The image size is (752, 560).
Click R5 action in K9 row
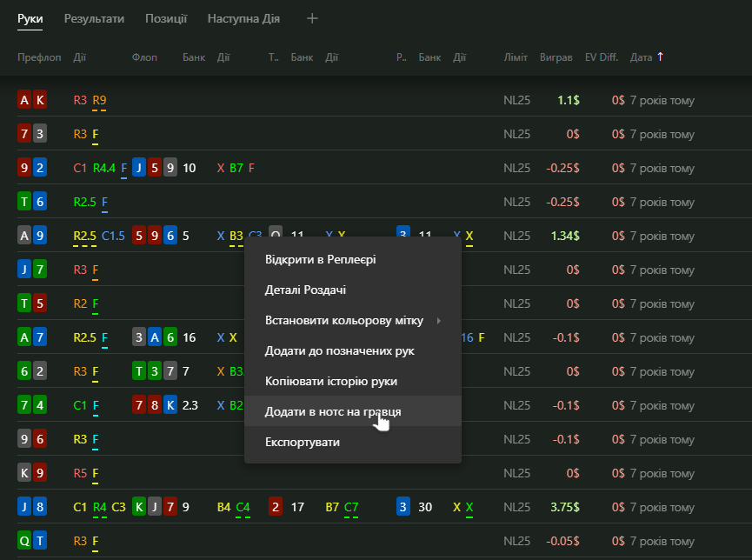80,473
